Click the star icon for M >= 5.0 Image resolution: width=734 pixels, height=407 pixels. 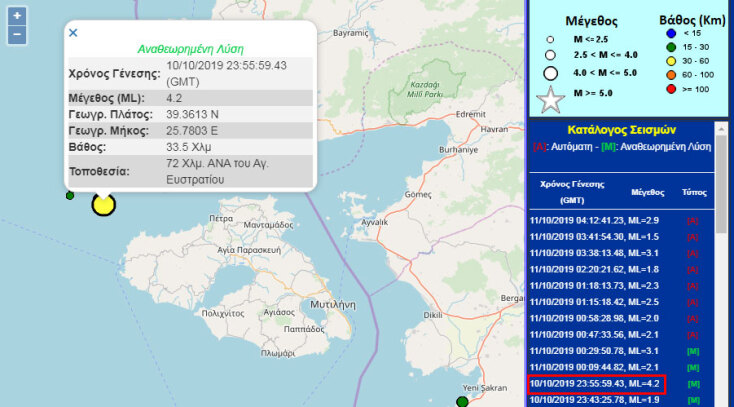pyautogui.click(x=550, y=100)
